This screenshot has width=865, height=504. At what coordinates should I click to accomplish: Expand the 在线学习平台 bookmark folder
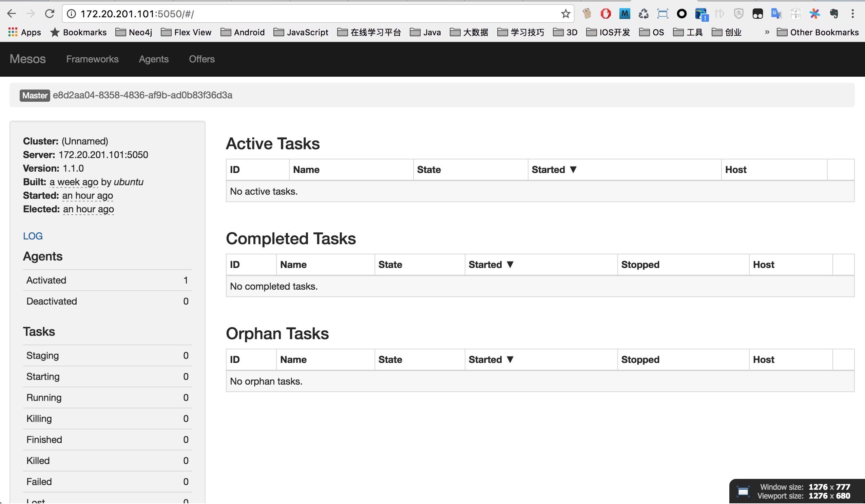(x=369, y=32)
